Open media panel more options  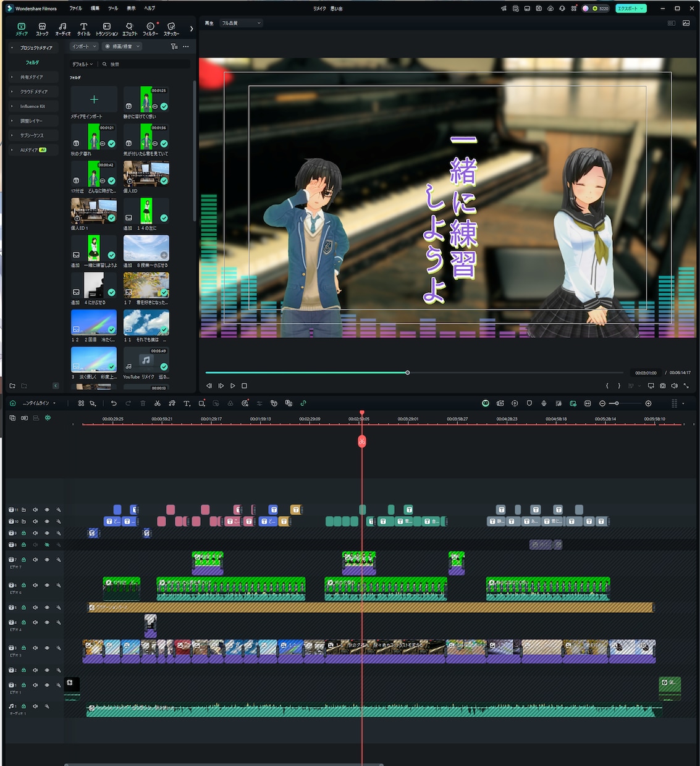point(186,46)
